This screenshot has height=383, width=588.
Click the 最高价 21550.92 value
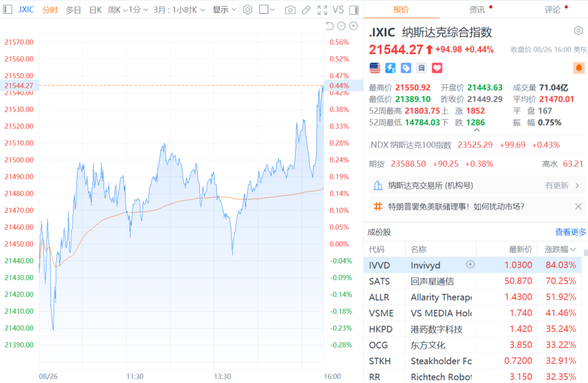[x=413, y=88]
